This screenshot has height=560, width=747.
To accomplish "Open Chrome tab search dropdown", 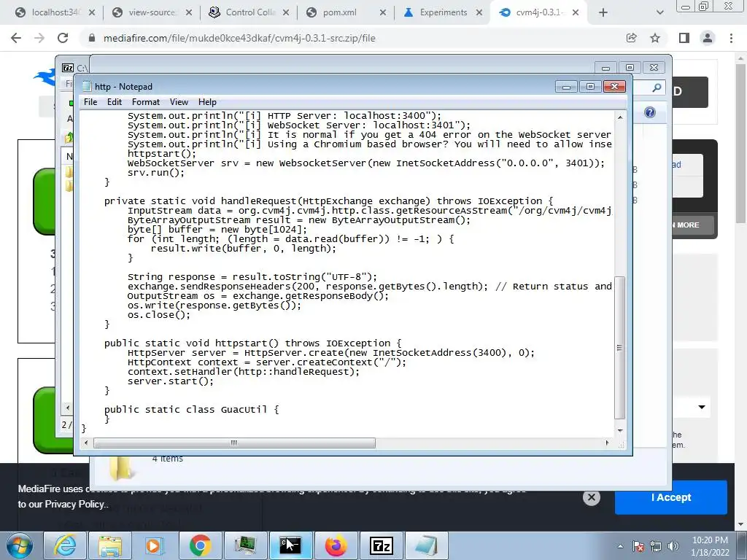I will pyautogui.click(x=659, y=13).
